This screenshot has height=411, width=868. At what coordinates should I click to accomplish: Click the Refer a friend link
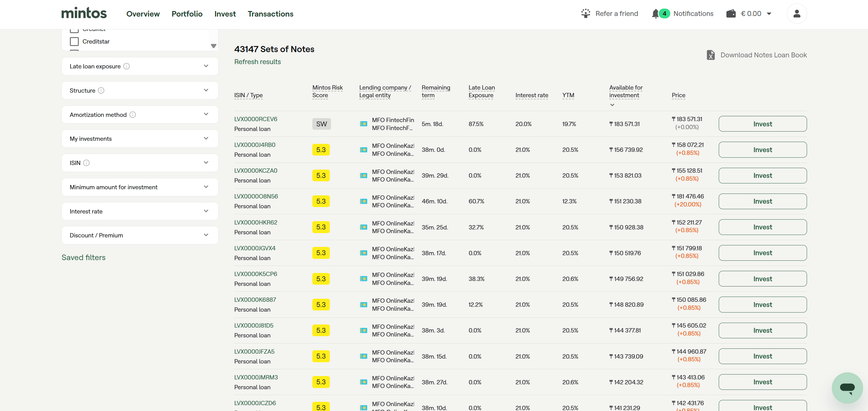[x=617, y=13]
